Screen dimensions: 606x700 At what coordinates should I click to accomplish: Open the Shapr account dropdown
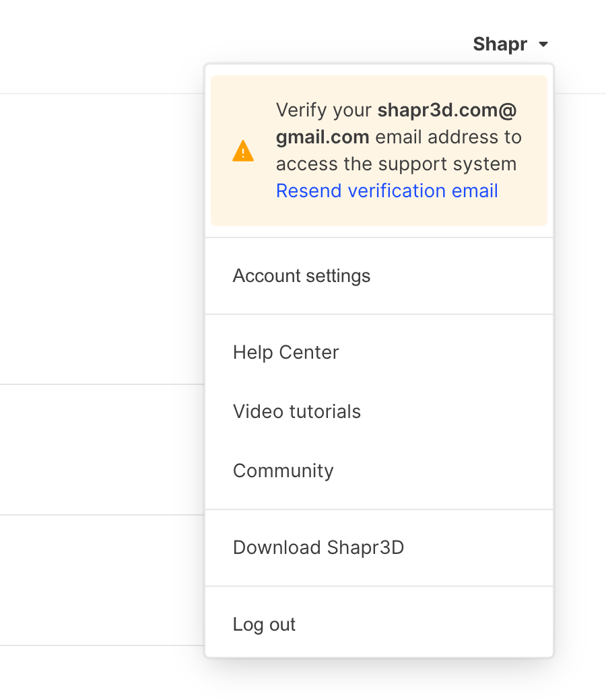pos(510,44)
